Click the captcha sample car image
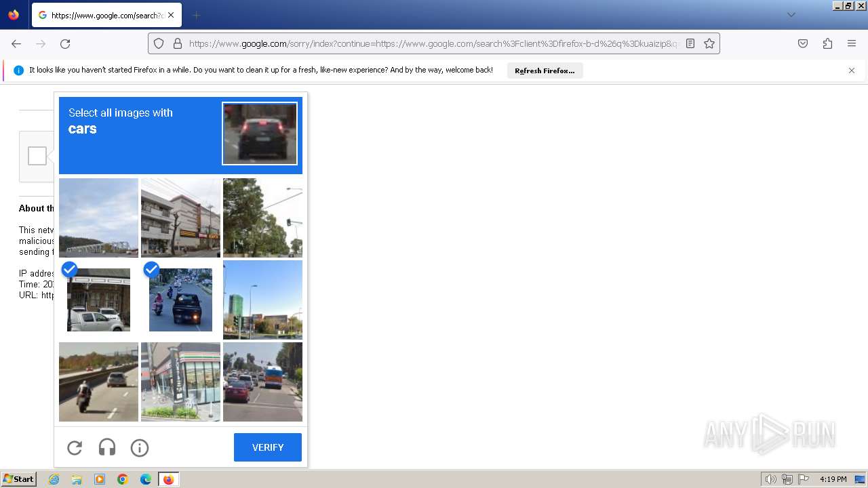Screen dimensions: 868x488 click(260, 134)
